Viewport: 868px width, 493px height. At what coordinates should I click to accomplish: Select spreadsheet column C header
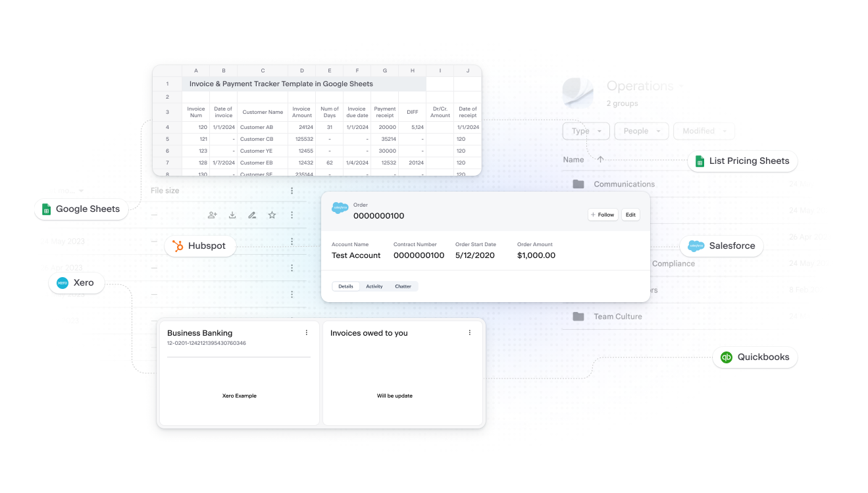click(x=263, y=71)
